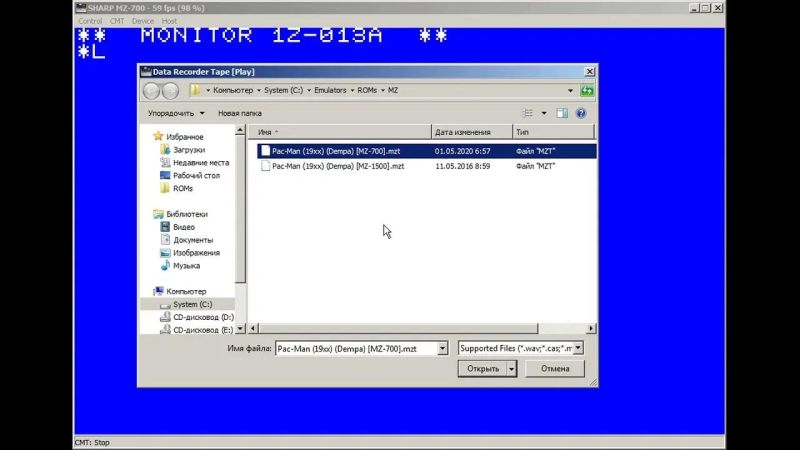This screenshot has width=800, height=450.
Task: Open Документы library
Action: point(193,240)
